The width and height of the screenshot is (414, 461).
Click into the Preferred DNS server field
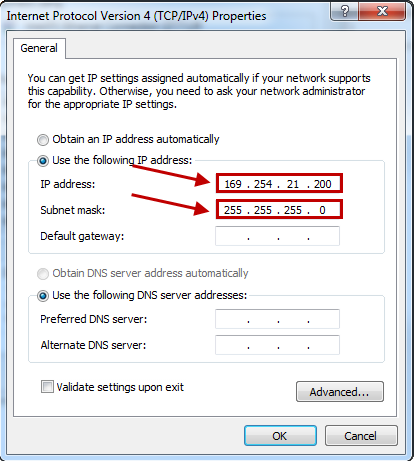(277, 319)
